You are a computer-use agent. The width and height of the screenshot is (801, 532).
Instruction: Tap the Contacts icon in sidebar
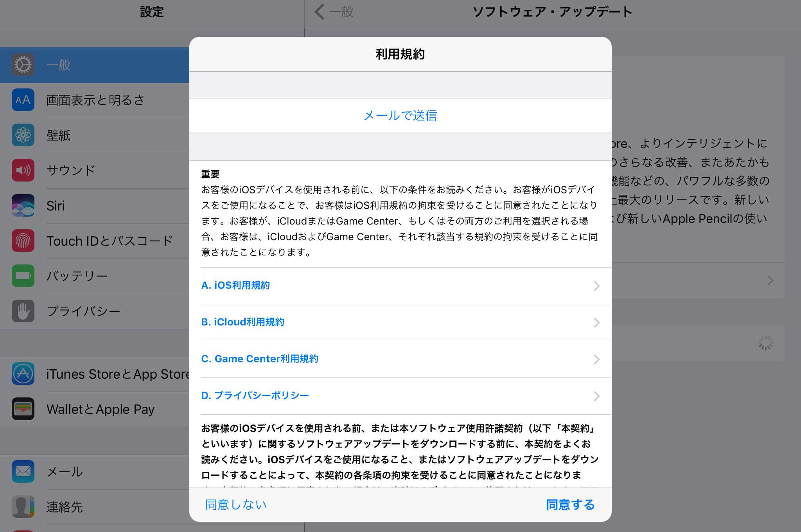(23, 507)
